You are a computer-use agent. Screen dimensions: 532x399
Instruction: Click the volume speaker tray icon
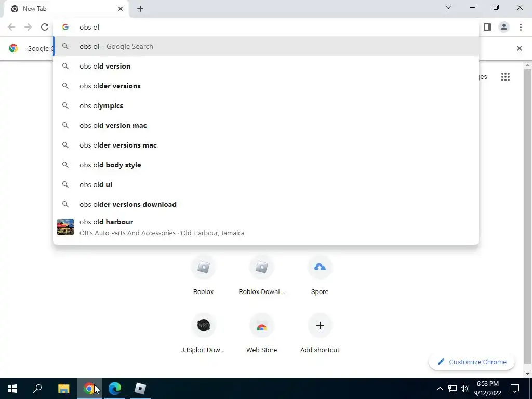click(464, 389)
